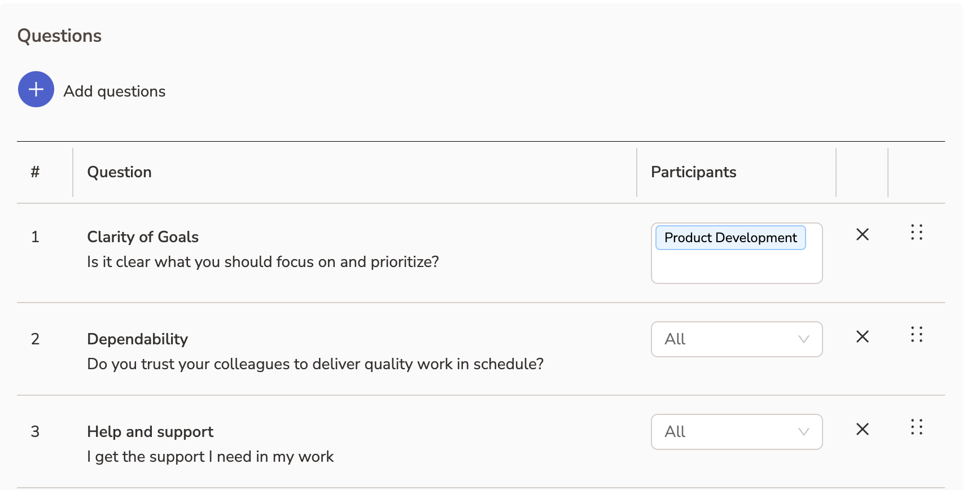Click the Add questions label
The image size is (980, 490).
[x=115, y=91]
